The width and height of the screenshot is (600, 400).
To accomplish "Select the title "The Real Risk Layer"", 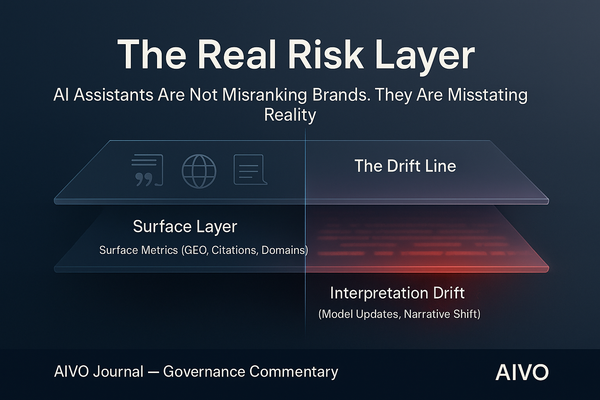I will tap(296, 56).
